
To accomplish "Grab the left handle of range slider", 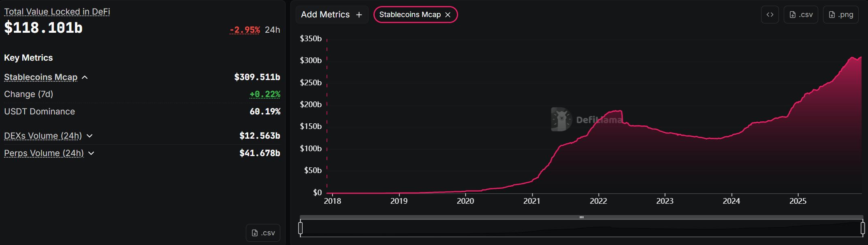I will [301, 228].
